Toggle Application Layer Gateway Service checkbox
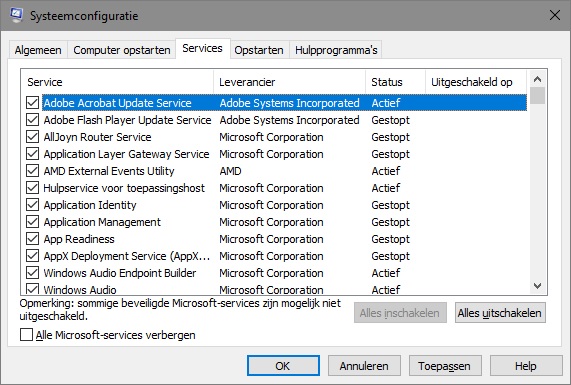Screen dimensions: 571x385 pos(32,154)
